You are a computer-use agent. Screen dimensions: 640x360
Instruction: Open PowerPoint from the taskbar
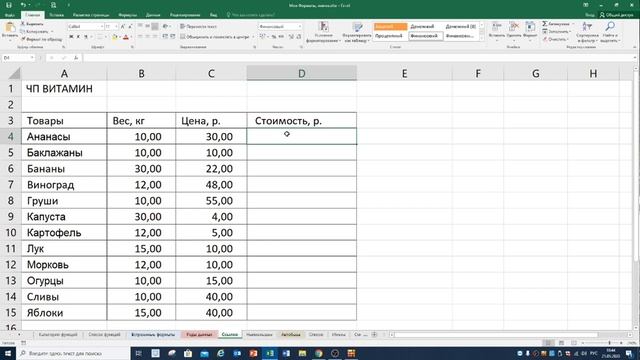click(253, 353)
